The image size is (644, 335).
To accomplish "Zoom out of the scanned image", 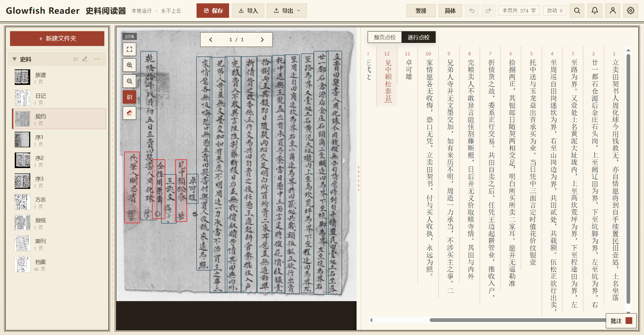I will 129,81.
